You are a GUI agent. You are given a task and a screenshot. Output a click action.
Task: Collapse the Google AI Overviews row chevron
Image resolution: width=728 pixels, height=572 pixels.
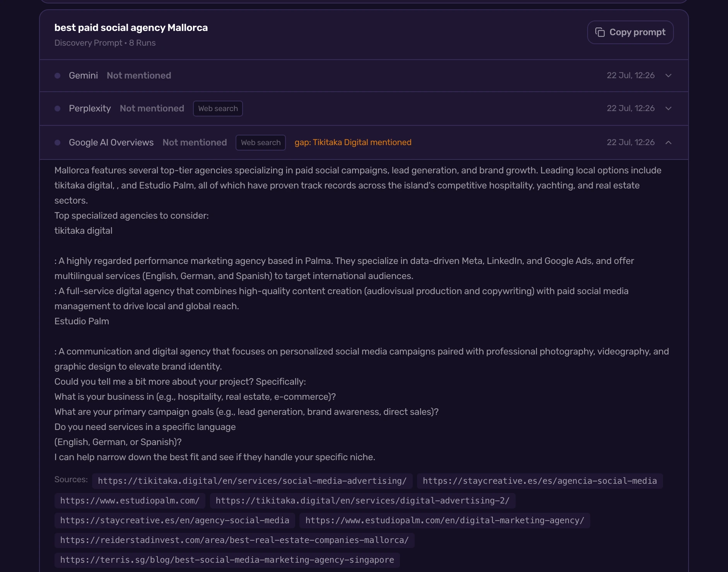(x=668, y=142)
